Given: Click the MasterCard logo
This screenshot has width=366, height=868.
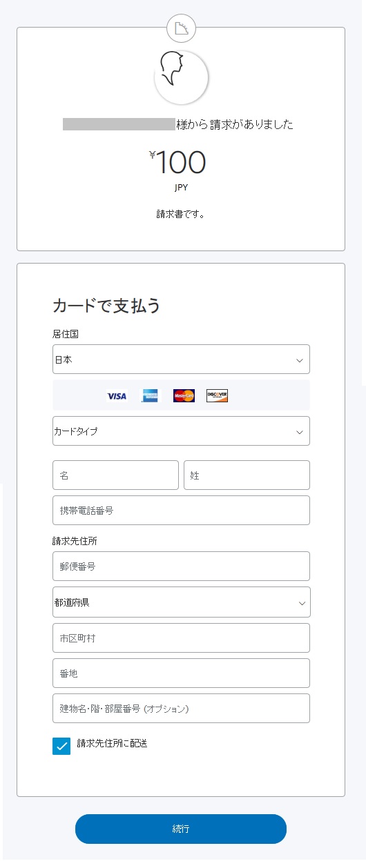Looking at the screenshot, I should tap(184, 395).
